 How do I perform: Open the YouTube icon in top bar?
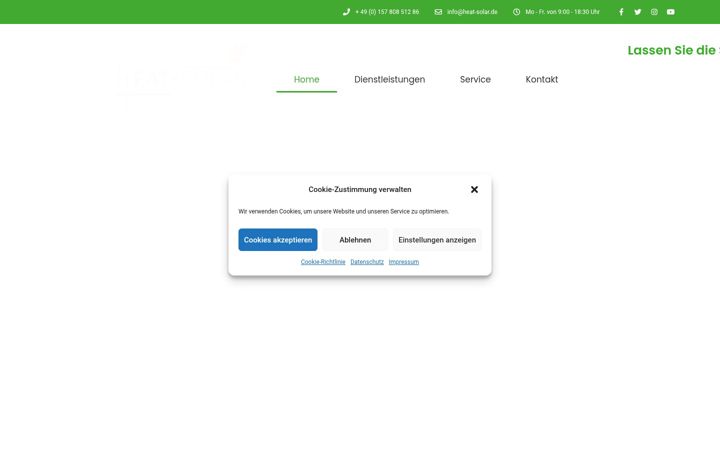point(670,12)
